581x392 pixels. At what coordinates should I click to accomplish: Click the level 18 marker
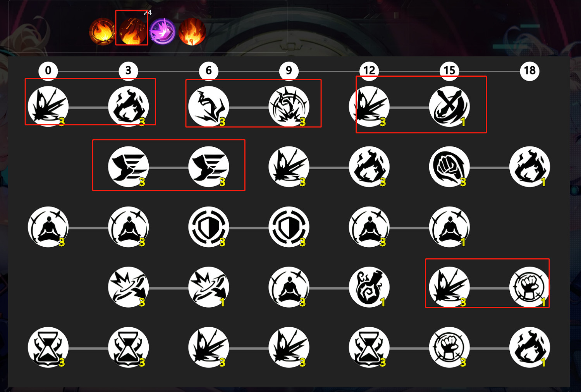529,70
